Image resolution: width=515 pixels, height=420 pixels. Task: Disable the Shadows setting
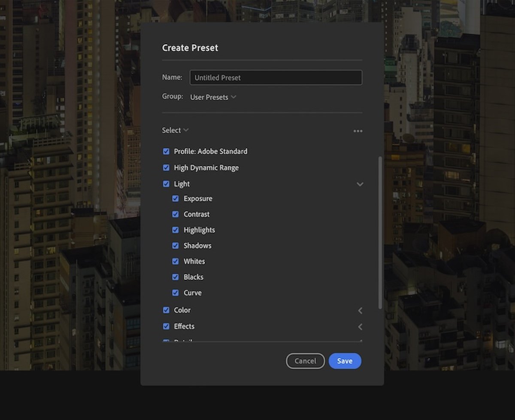point(175,245)
